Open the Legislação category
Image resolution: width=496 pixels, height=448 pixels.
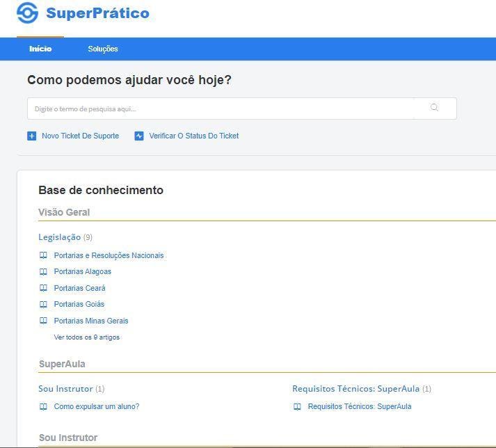(59, 237)
